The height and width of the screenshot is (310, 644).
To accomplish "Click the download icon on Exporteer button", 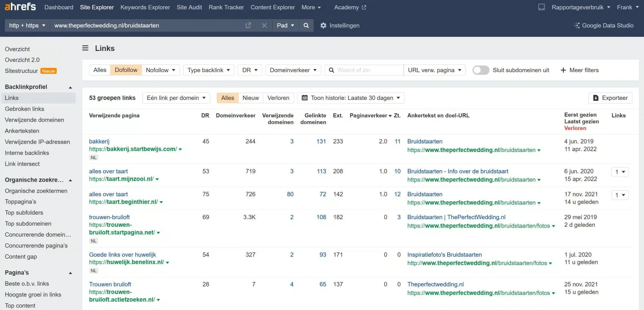I will click(595, 98).
